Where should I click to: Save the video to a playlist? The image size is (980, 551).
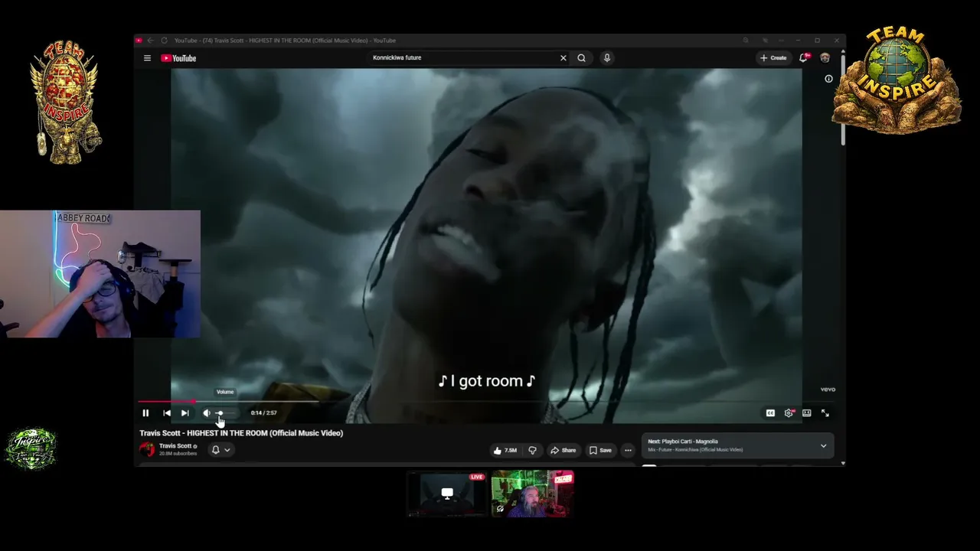(x=600, y=450)
